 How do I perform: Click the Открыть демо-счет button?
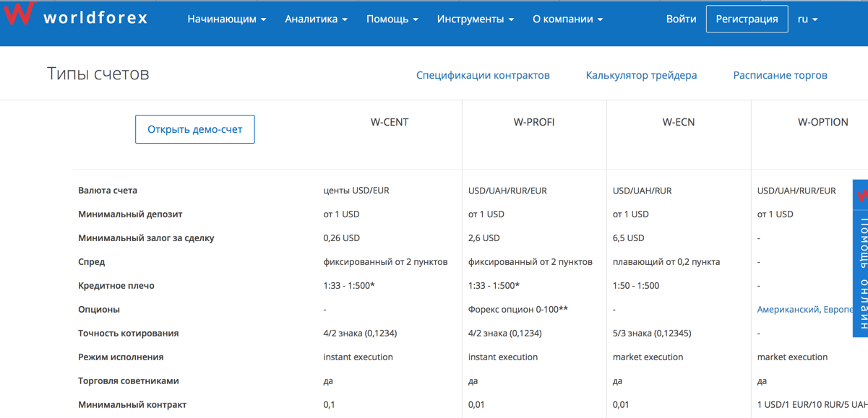[x=195, y=129]
